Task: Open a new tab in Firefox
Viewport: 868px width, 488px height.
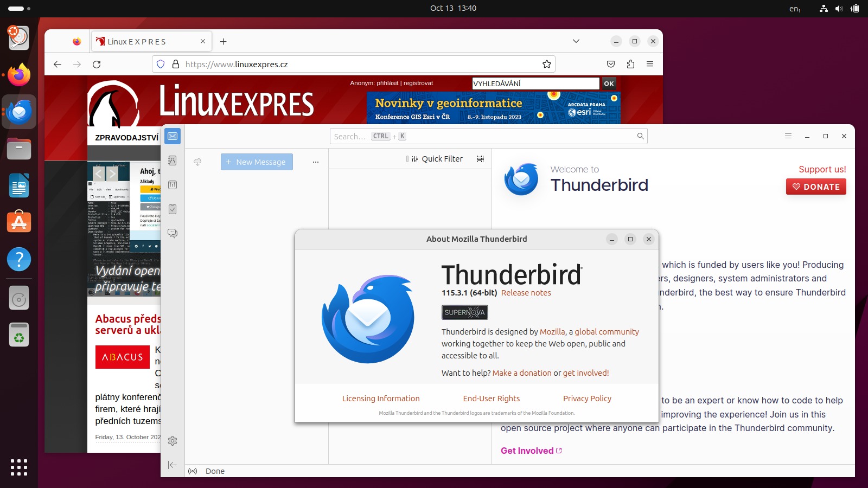Action: tap(224, 41)
